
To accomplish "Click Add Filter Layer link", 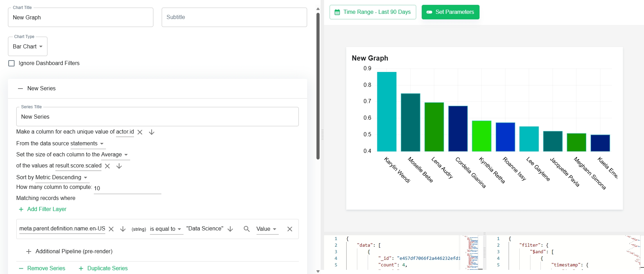I will [43, 209].
